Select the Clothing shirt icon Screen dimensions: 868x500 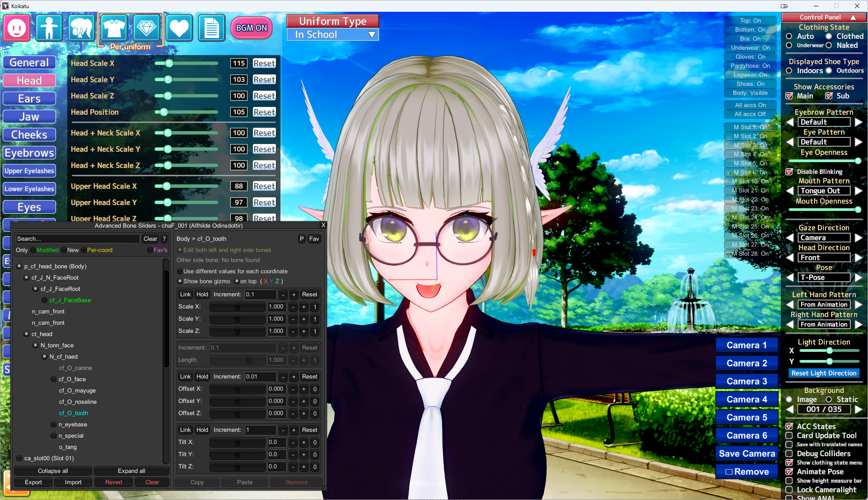pos(114,28)
